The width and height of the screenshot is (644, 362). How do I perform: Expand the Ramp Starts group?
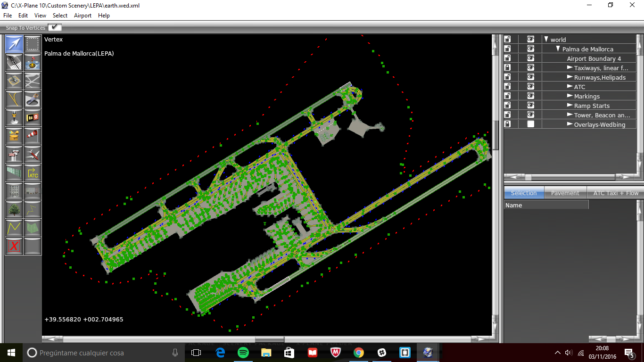click(x=570, y=106)
